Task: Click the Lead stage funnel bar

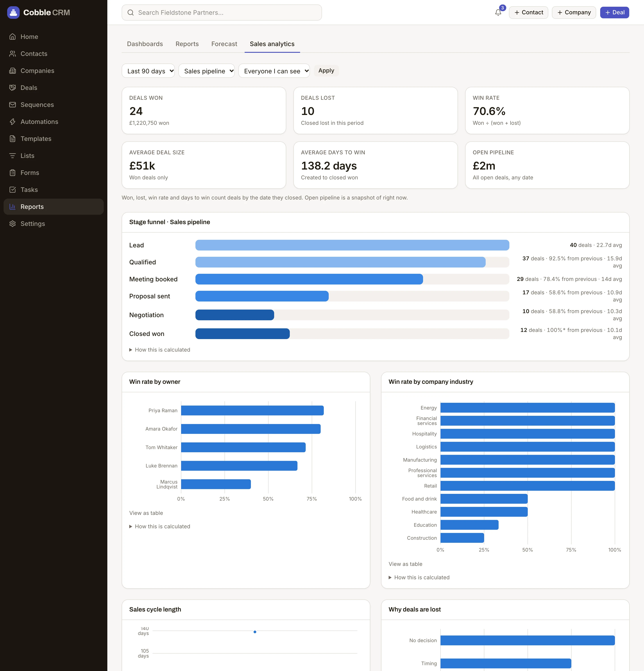Action: [x=352, y=245]
